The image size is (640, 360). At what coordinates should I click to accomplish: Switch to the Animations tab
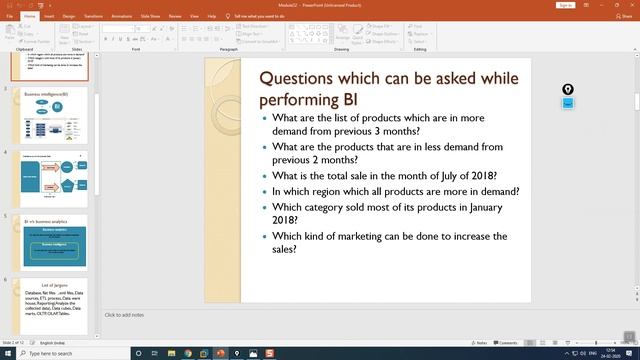(x=122, y=16)
